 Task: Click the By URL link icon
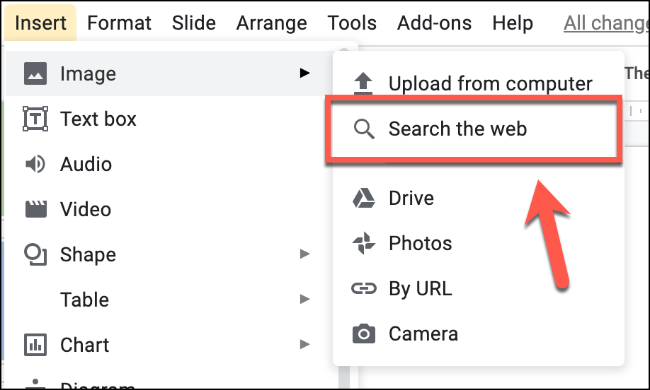coord(364,288)
